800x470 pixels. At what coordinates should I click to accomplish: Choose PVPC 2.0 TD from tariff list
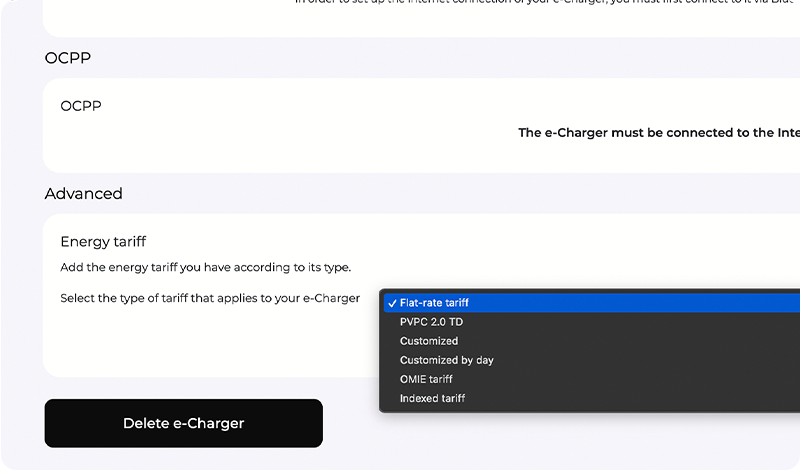[431, 322]
